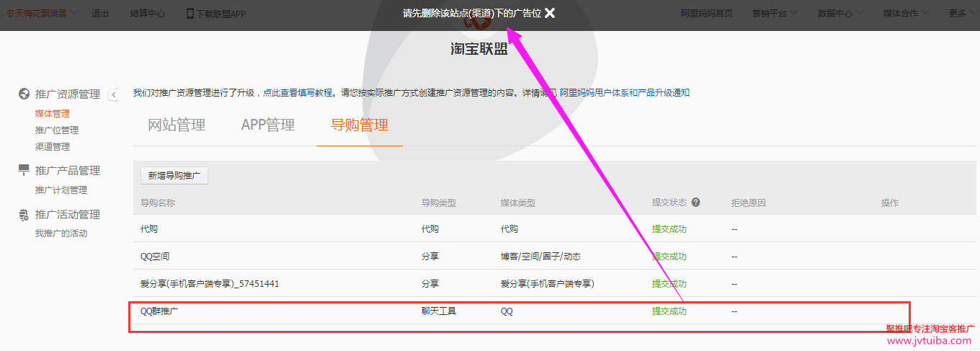Open 结算中心 in the top bar
Screen dimensions: 980x351
click(148, 13)
